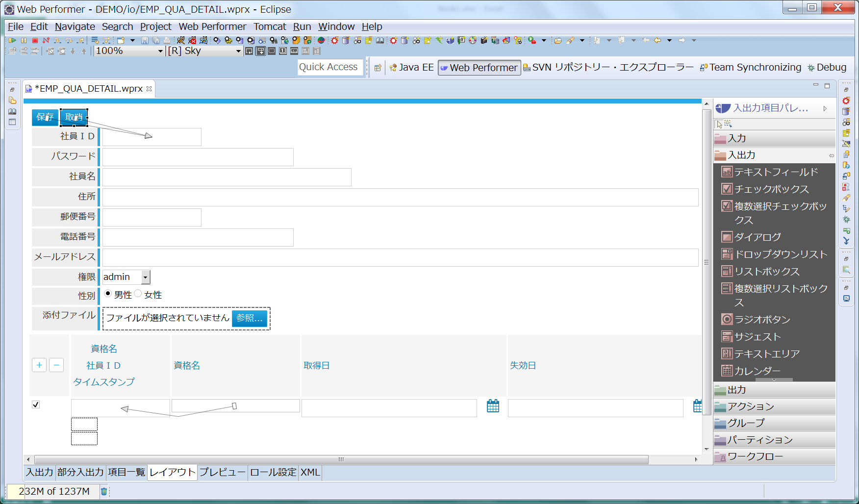Click the horizontal scrollbar of the layout
859x504 pixels.
(341, 459)
